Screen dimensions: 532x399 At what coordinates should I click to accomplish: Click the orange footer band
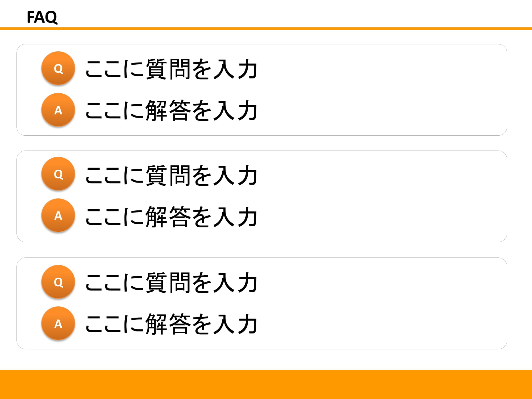click(266, 384)
